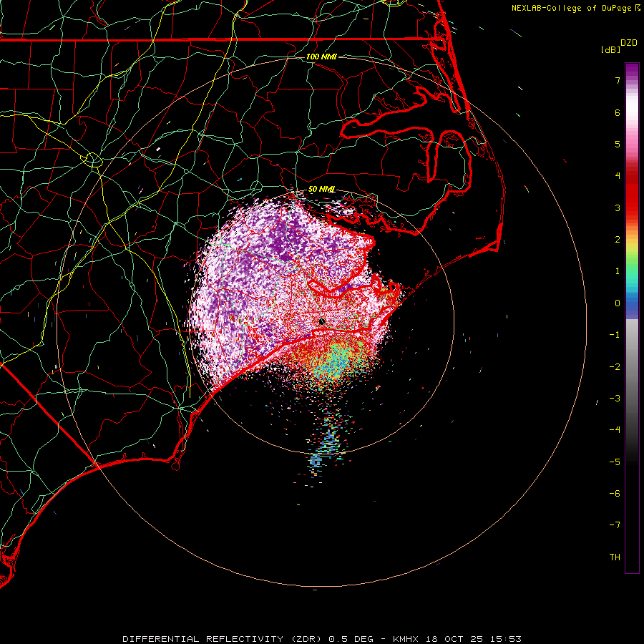644x644 pixels.
Task: Click the purple top of the color bar
Action: pos(632,70)
